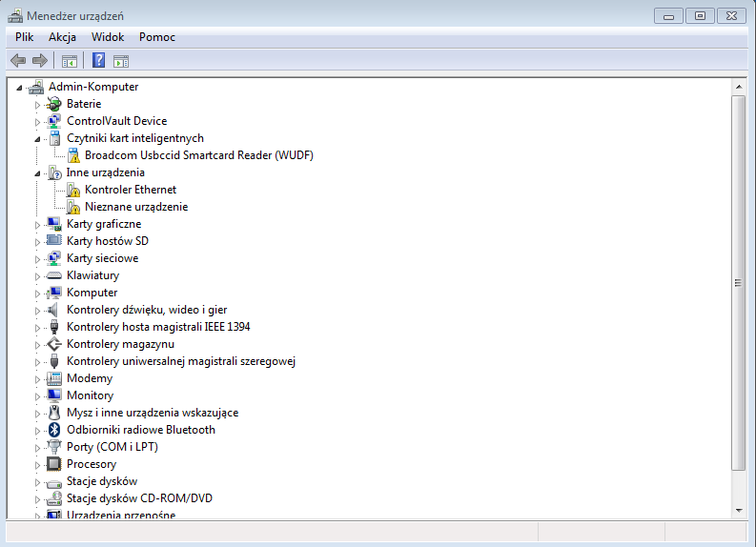756x547 pixels.
Task: Click the show/hide console tree toolbar icon
Action: [69, 61]
